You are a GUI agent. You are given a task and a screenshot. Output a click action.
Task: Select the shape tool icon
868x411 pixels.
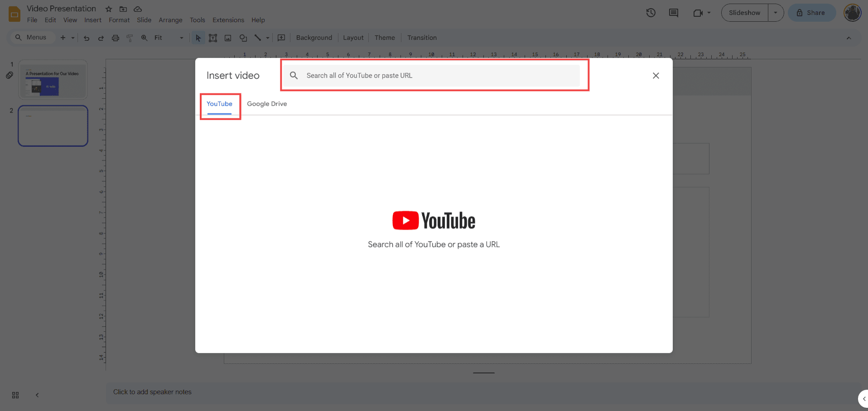pos(243,38)
